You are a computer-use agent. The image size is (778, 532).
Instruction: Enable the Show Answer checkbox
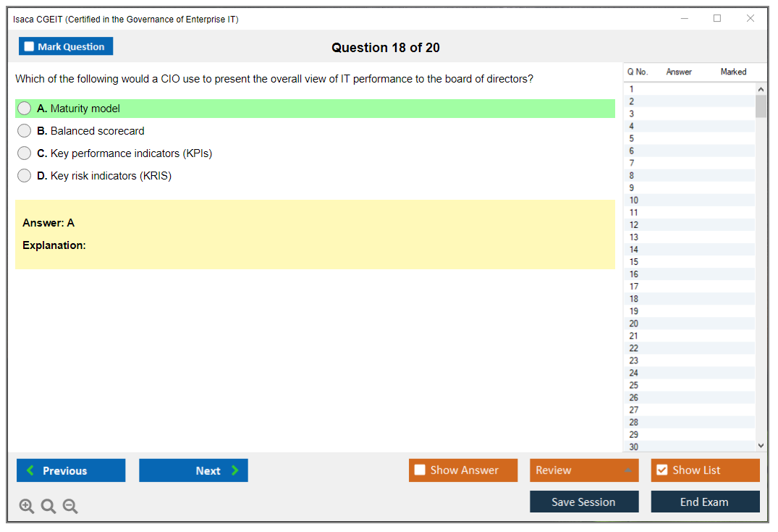click(x=420, y=470)
